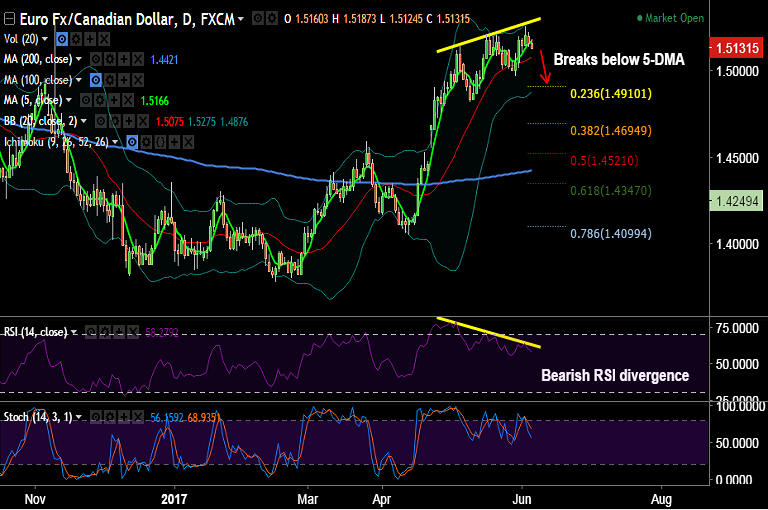768x510 pixels.
Task: Open settings gear for Stoch (14, 3, 1)
Action: tap(110, 417)
